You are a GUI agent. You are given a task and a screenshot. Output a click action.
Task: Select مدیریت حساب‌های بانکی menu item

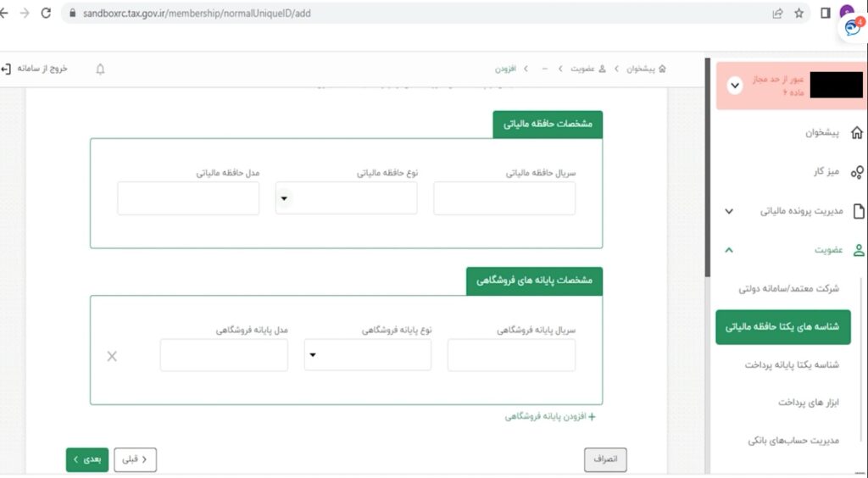click(793, 441)
